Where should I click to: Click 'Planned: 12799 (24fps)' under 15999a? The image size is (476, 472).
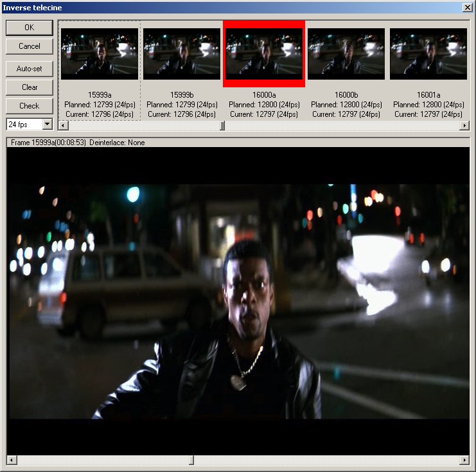point(100,105)
